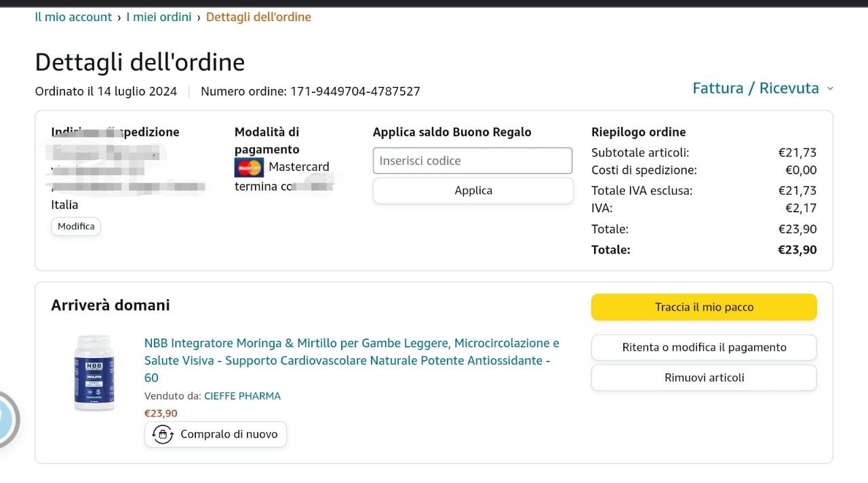
Task: Click 'Compralo di nuovo' button
Action: tap(216, 435)
